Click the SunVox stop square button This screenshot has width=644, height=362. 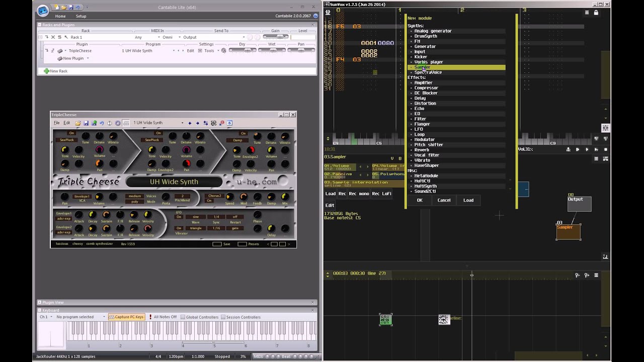tap(606, 149)
